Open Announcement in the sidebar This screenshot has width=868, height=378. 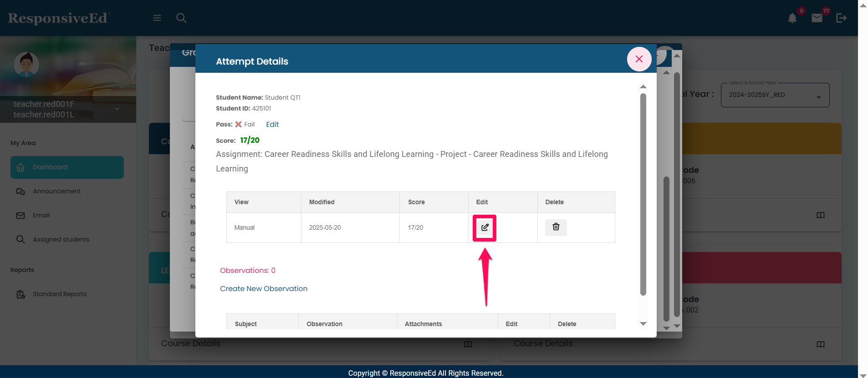tap(56, 192)
